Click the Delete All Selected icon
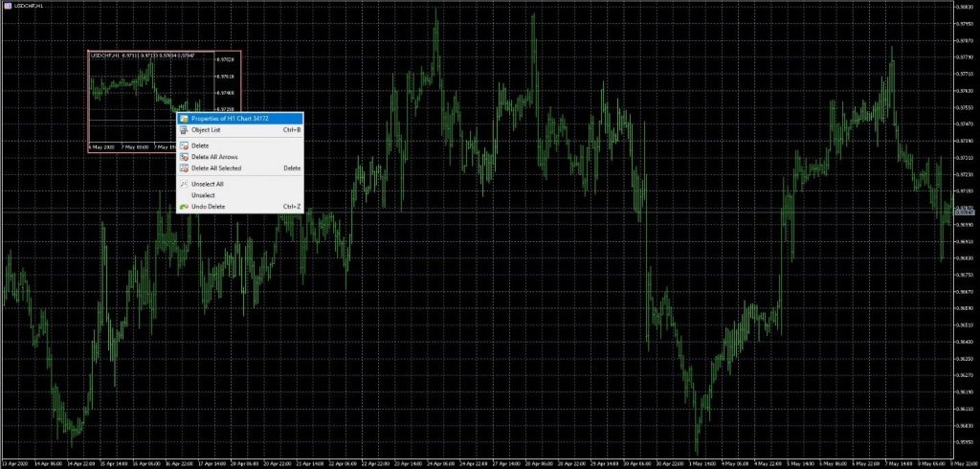The height and width of the screenshot is (469, 980). coord(184,168)
